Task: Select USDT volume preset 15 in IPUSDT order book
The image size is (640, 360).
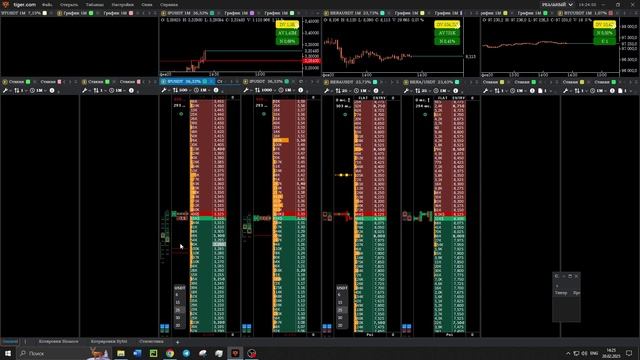Action: pos(178,302)
